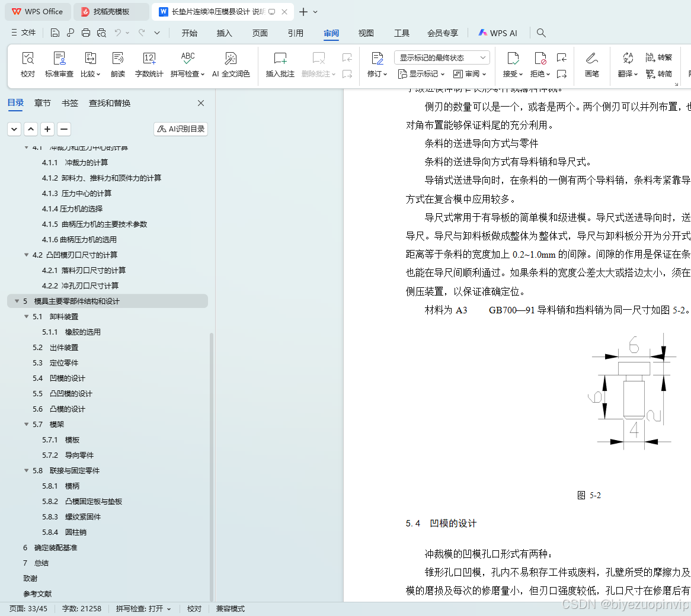This screenshot has height=616, width=691.
Task: Jump to 4.1.3 压力中心的计算 outline entry
Action: [x=76, y=193]
